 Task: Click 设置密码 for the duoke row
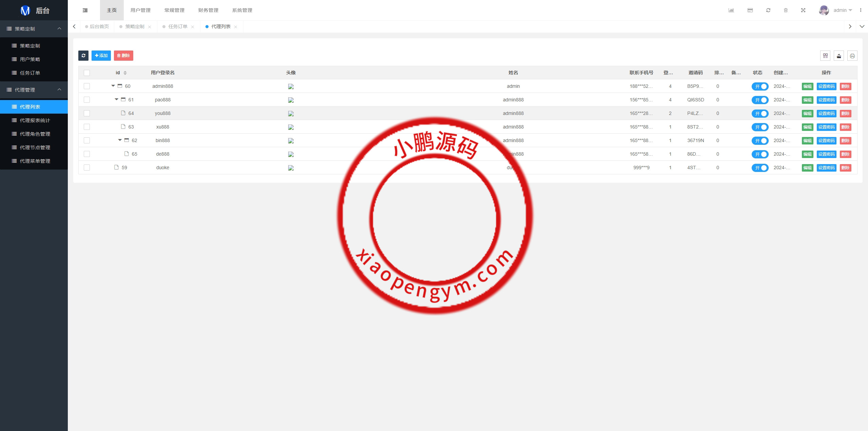click(826, 168)
